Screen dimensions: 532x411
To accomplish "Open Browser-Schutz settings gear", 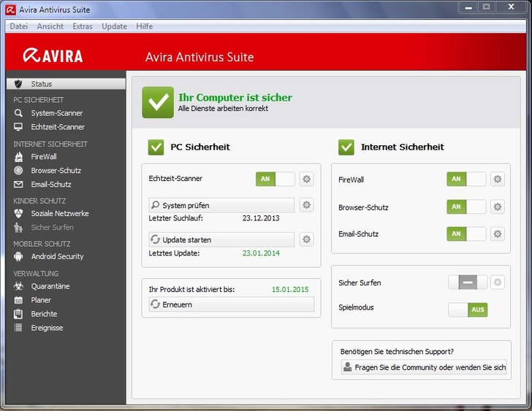I will pos(498,207).
